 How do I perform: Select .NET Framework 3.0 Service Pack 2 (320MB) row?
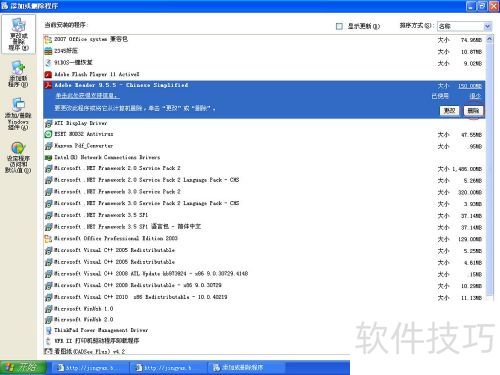264,192
